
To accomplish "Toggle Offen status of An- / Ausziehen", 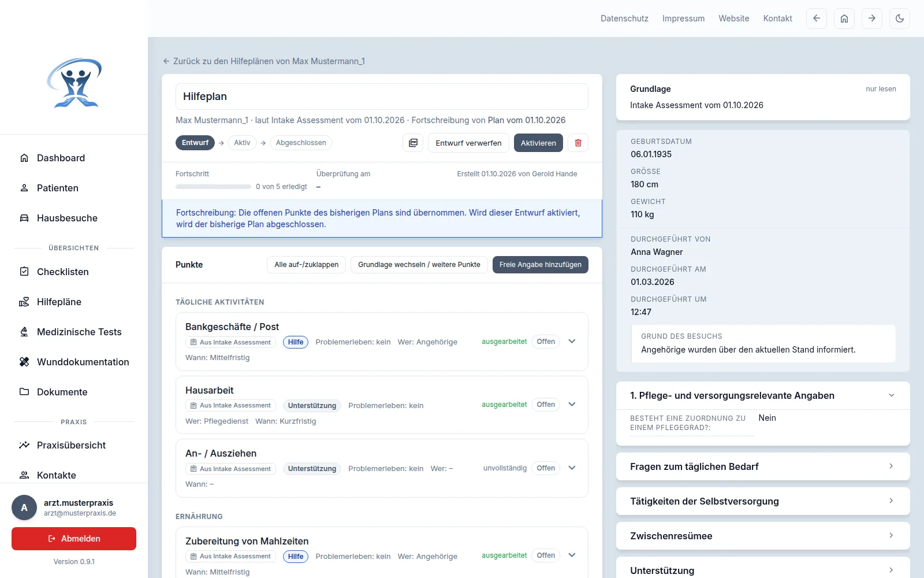I will point(546,468).
